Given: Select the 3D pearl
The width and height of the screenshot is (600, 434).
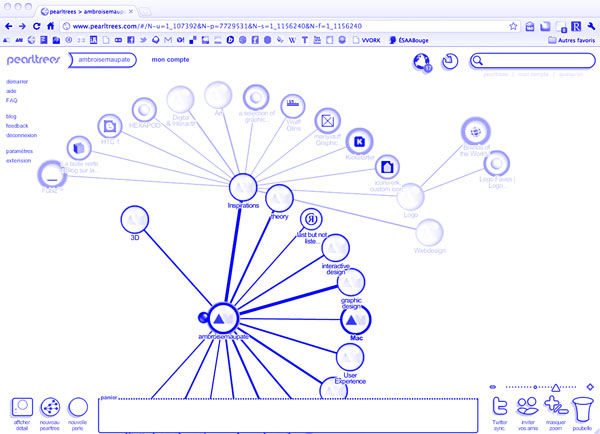Looking at the screenshot, I should pyautogui.click(x=135, y=219).
